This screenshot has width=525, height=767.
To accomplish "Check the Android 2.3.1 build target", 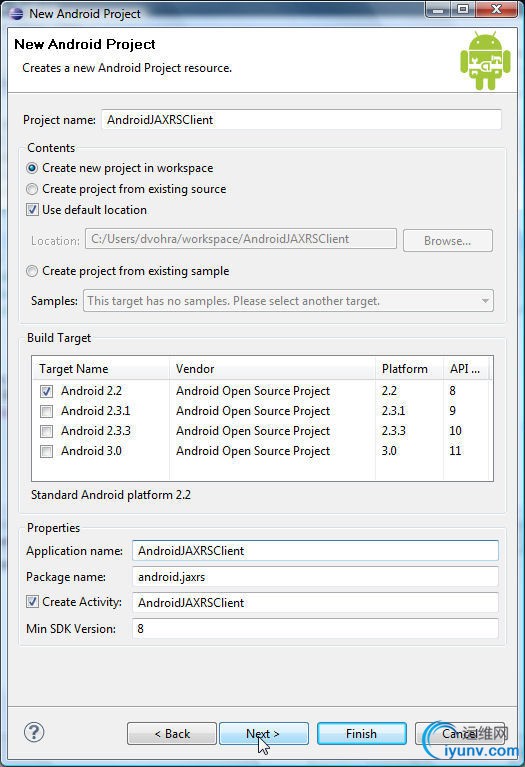I will pyautogui.click(x=46, y=411).
